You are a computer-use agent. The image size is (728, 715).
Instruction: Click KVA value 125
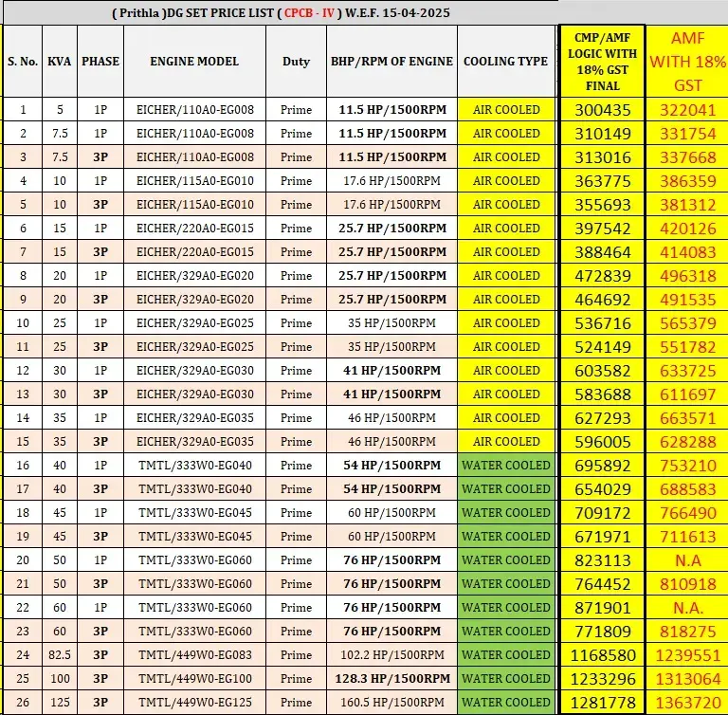[60, 702]
